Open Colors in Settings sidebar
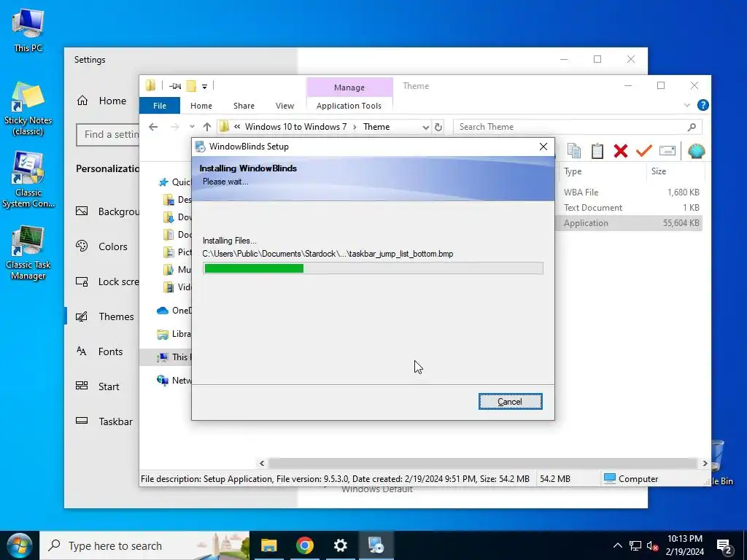Image resolution: width=747 pixels, height=560 pixels. tap(102, 246)
